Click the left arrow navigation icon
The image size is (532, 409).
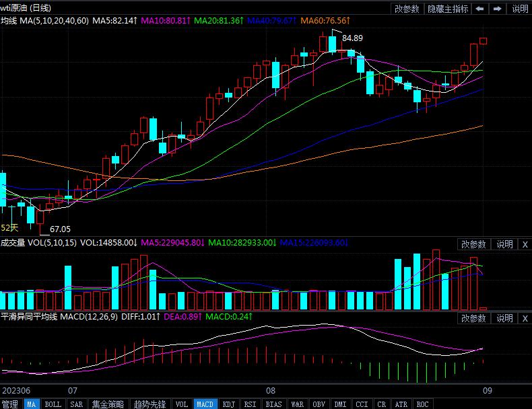coord(480,9)
